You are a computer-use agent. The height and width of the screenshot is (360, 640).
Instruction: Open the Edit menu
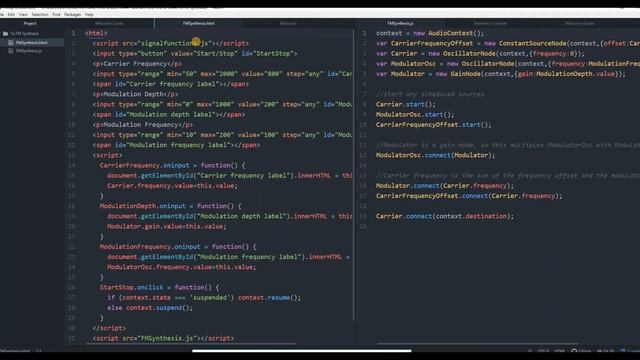[x=11, y=14]
